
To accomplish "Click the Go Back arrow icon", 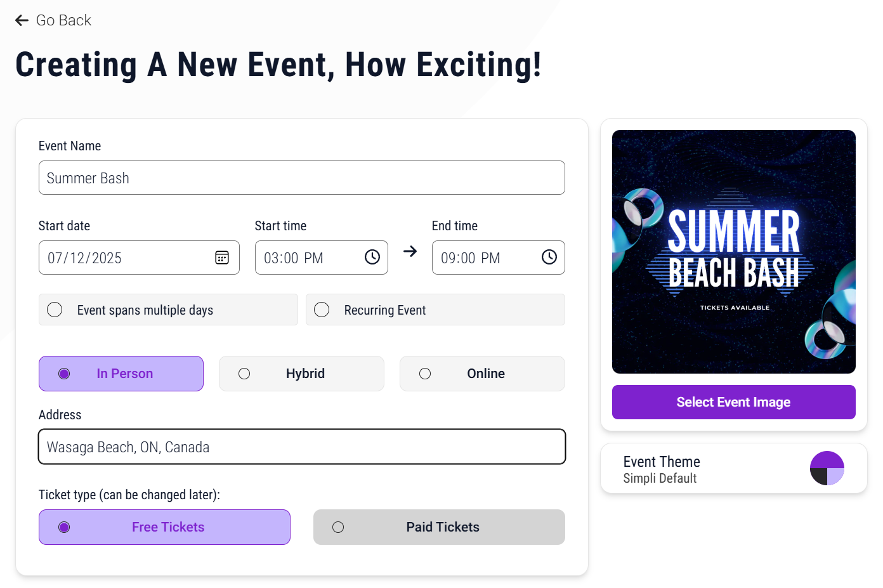I will (22, 20).
